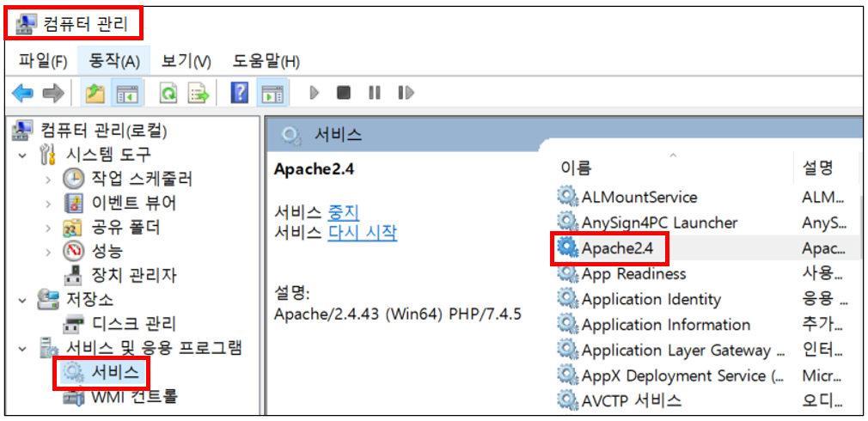Click the gear icon beside App Readiness
This screenshot has height=421, width=868.
coord(567,273)
